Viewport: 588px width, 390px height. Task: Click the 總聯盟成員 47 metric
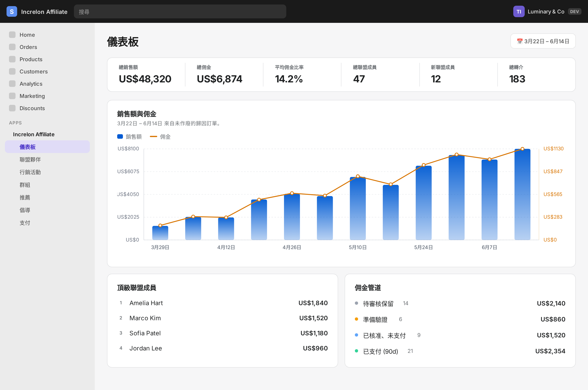365,75
